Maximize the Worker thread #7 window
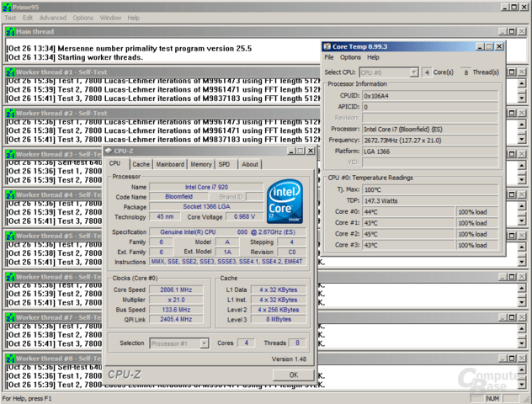The width and height of the screenshot is (532, 404). [512, 318]
